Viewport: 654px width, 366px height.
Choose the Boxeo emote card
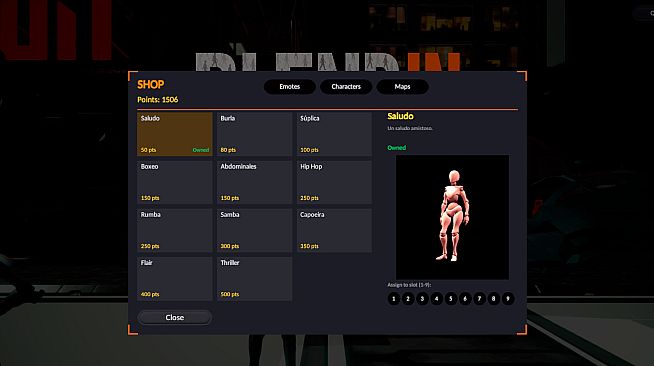pos(175,182)
